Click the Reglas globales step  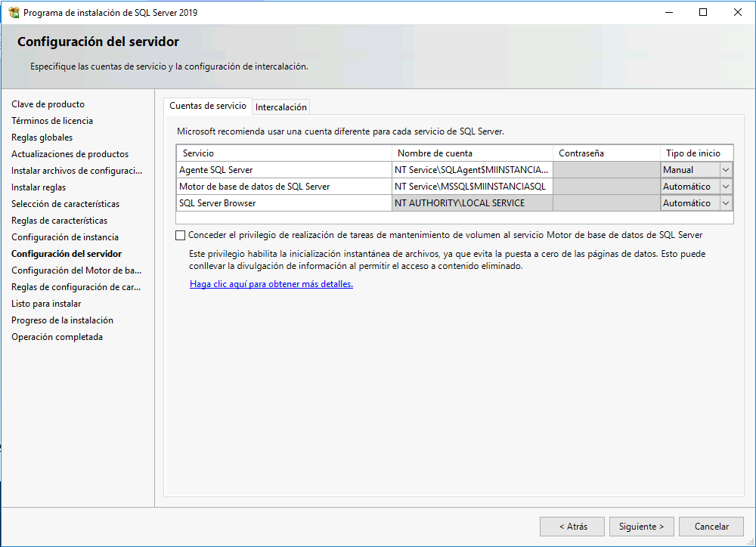[x=42, y=138]
